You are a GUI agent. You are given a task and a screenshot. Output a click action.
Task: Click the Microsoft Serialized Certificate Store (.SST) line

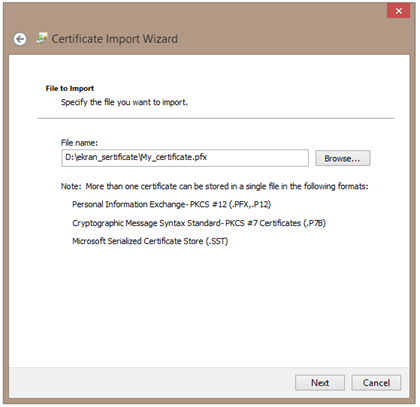coord(150,241)
